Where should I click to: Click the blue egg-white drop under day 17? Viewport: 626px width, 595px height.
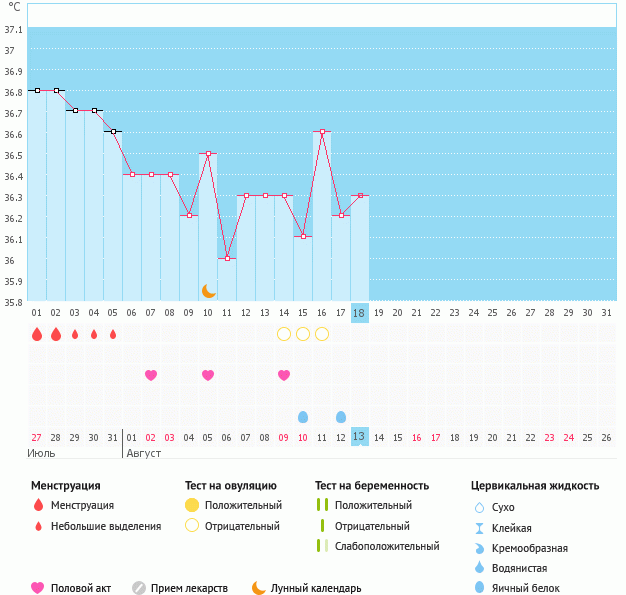[341, 416]
